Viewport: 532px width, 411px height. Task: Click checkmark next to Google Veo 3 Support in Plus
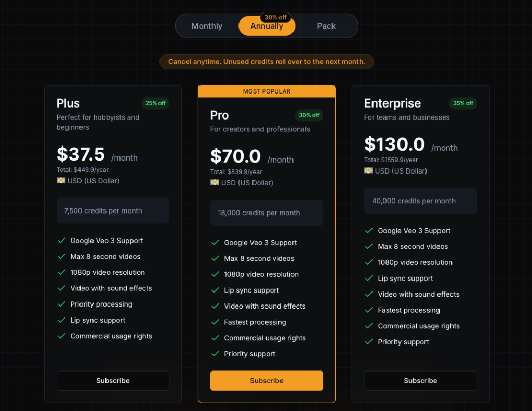coord(61,241)
